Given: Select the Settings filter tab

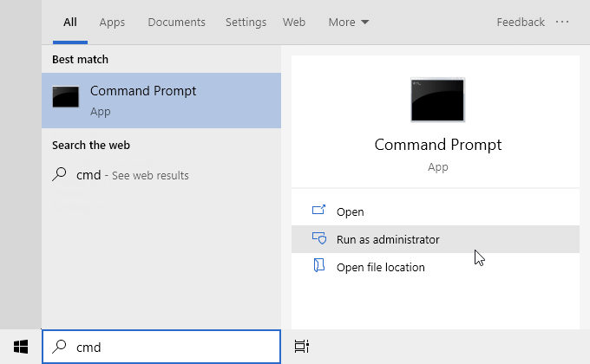Looking at the screenshot, I should [x=246, y=22].
